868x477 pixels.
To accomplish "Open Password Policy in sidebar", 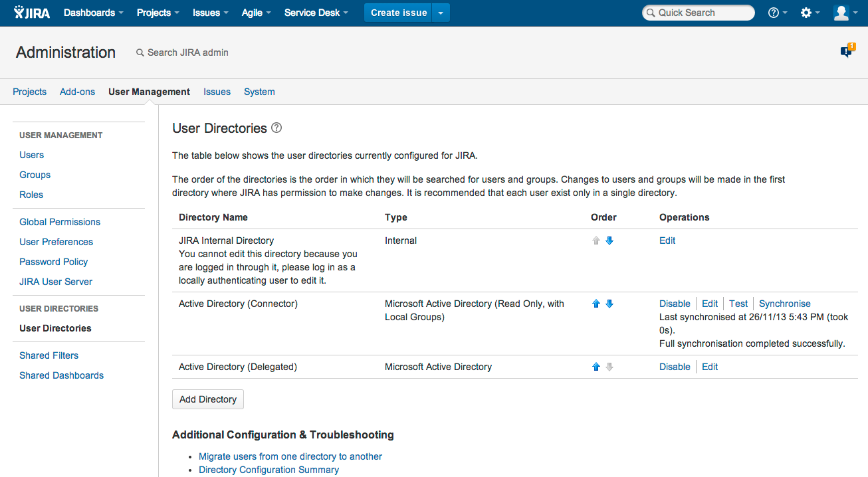I will [x=54, y=262].
